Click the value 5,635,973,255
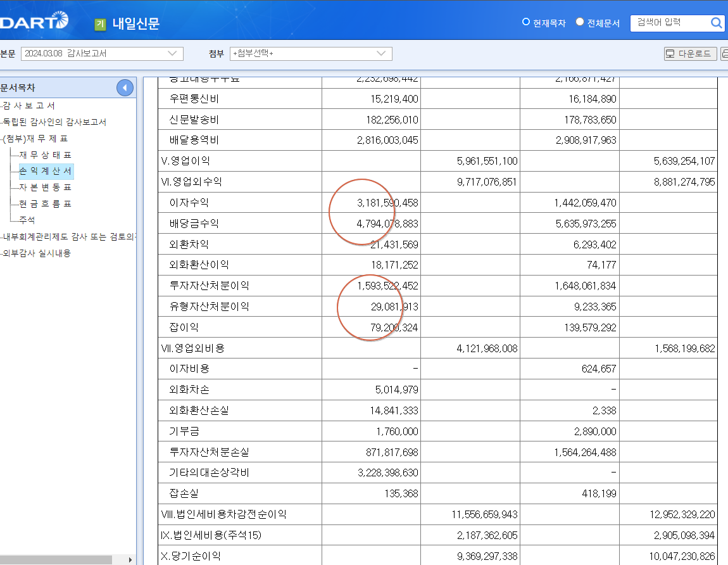Screen dimensions: 728x565 (x=586, y=224)
